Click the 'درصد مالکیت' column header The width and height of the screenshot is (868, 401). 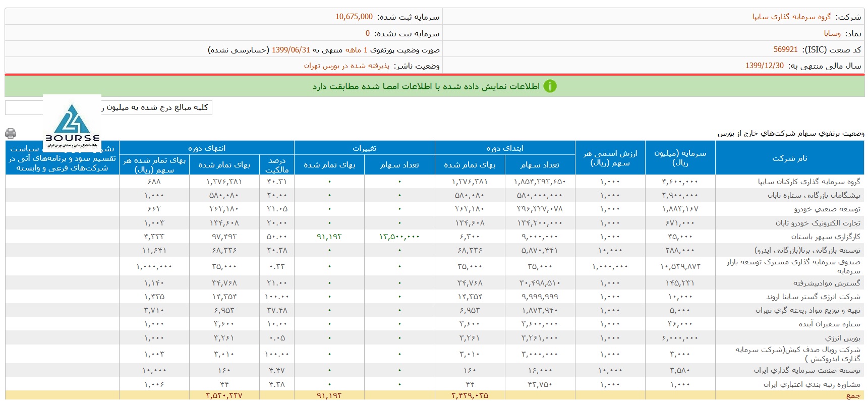click(277, 165)
